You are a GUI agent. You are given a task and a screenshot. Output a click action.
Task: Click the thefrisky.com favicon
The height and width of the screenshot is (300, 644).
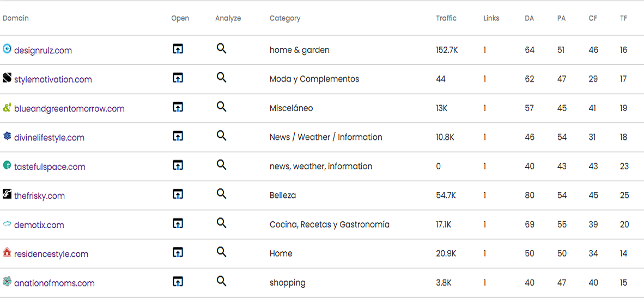pos(7,194)
